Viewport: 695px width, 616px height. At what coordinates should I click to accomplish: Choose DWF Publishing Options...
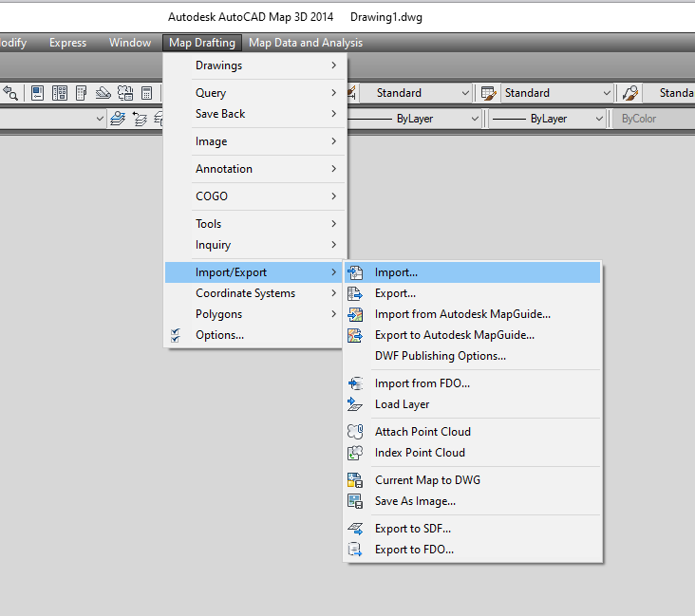(473, 356)
